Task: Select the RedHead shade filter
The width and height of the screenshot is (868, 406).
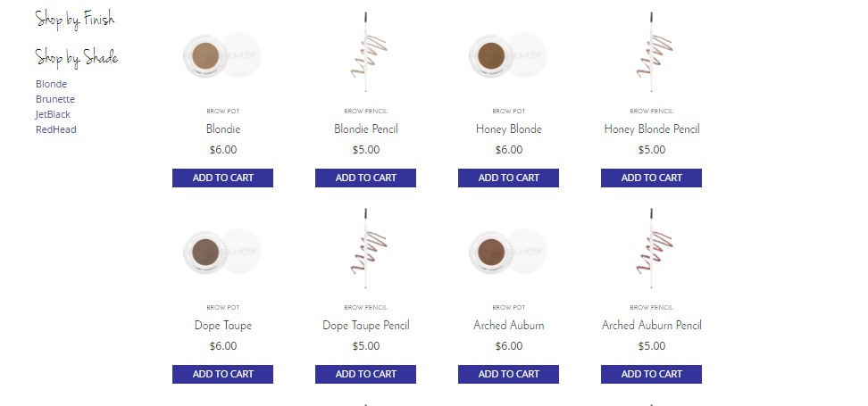Action: 56,129
